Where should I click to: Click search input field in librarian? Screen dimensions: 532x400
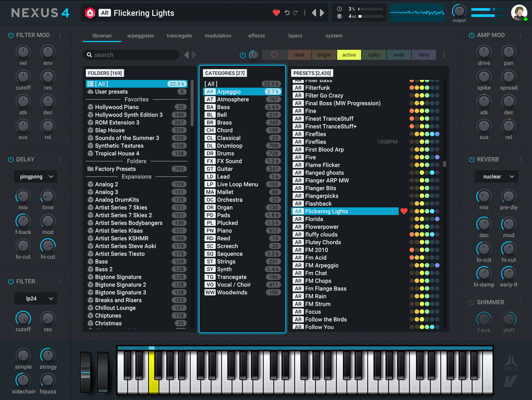pos(132,55)
